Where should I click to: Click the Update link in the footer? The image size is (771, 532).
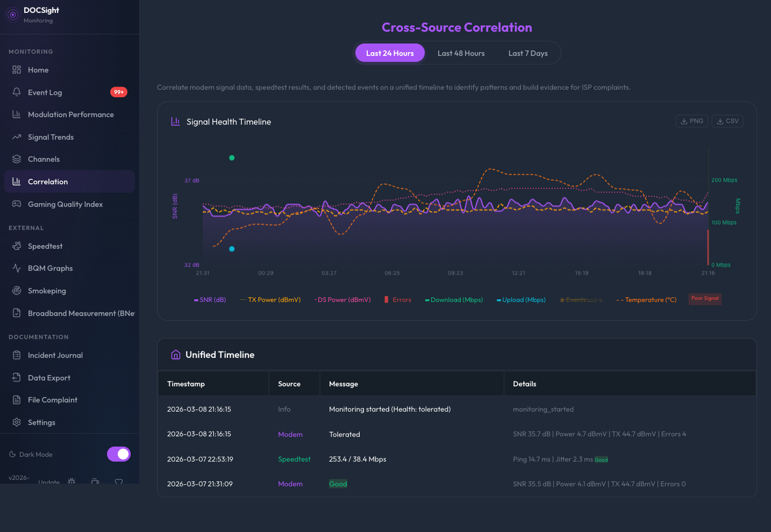click(x=49, y=482)
